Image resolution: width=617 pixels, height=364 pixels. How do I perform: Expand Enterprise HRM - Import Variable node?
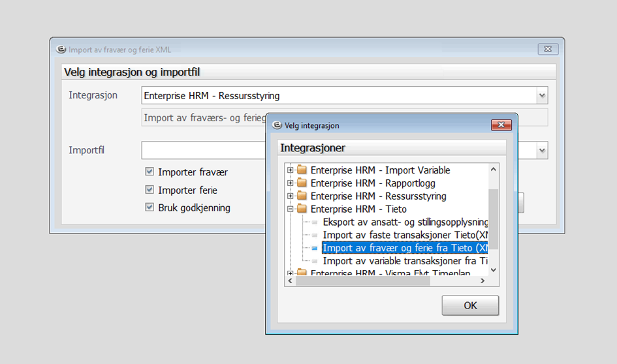pyautogui.click(x=290, y=170)
